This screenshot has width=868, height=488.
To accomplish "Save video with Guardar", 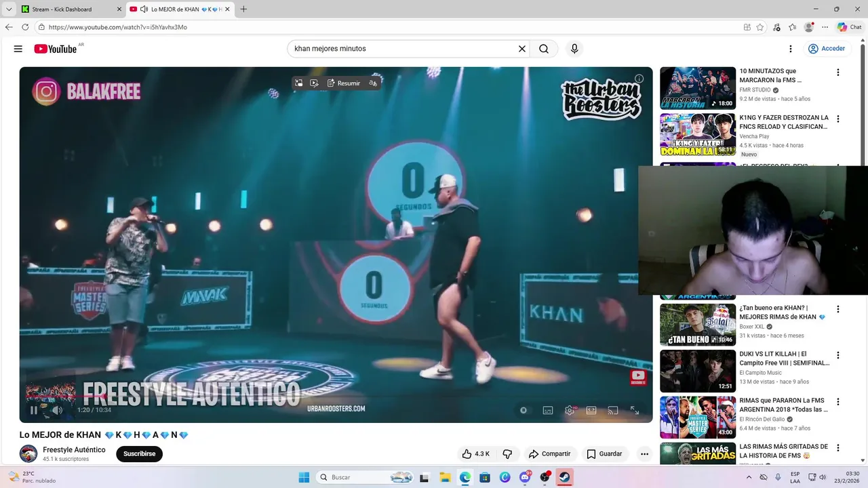I will click(604, 454).
